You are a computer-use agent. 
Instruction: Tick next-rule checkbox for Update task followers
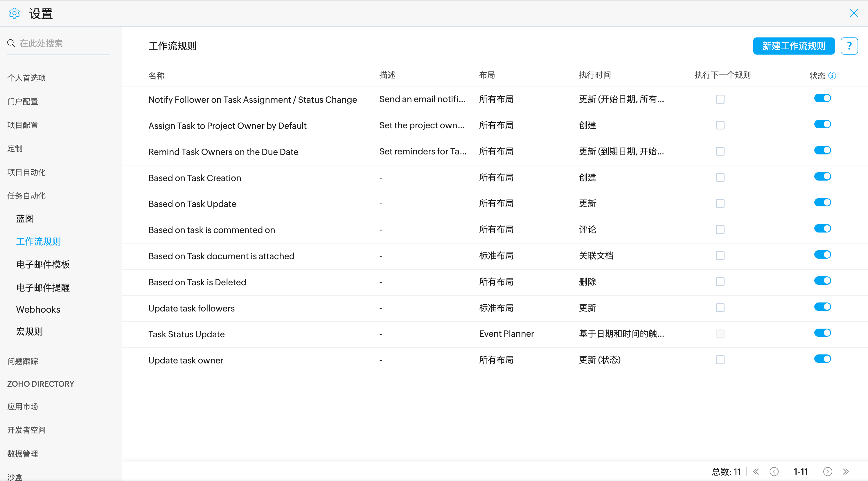pyautogui.click(x=720, y=308)
